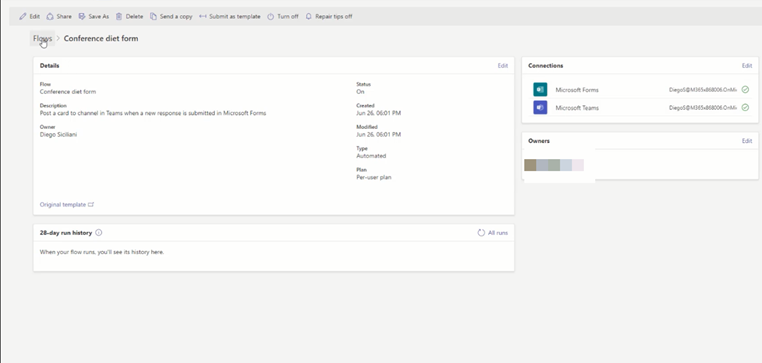Image resolution: width=762 pixels, height=363 pixels.
Task: Click the Teams connection account email
Action: (x=703, y=108)
